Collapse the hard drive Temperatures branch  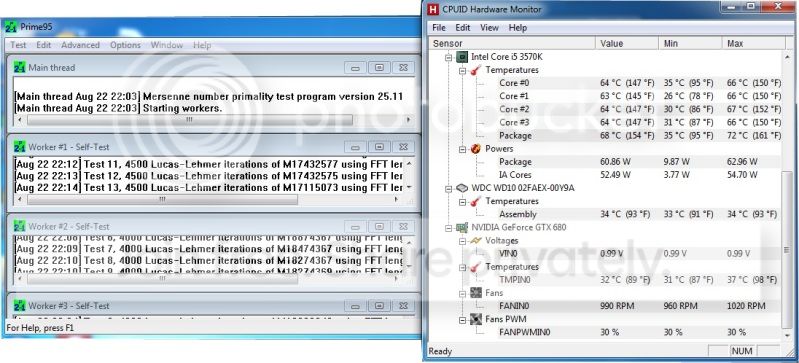point(463,201)
